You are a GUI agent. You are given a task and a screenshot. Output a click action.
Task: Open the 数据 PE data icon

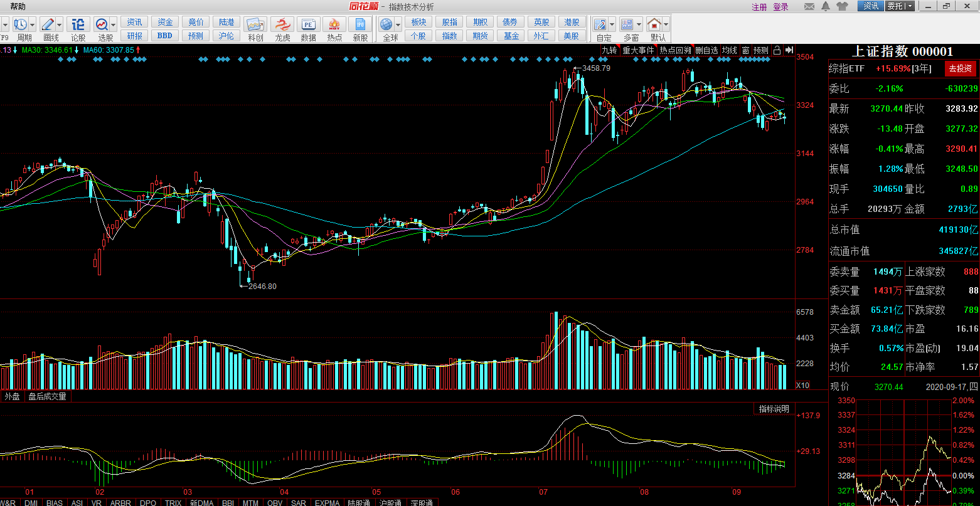click(x=308, y=24)
